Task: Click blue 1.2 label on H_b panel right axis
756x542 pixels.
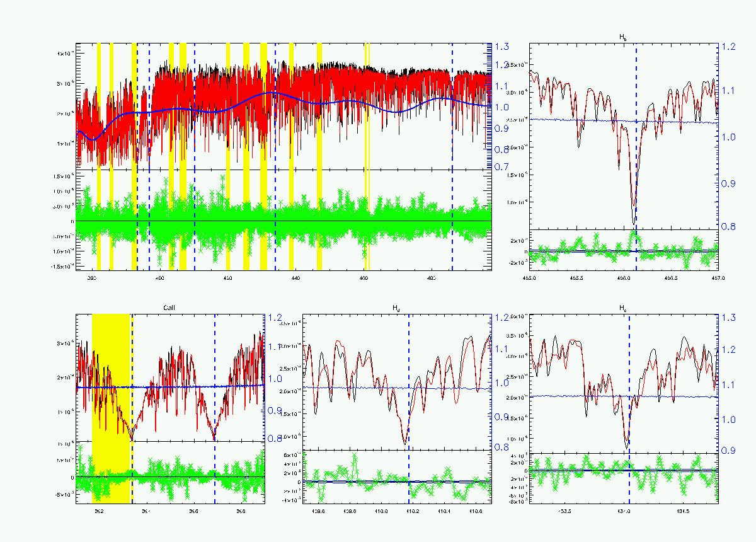Action: pos(728,47)
